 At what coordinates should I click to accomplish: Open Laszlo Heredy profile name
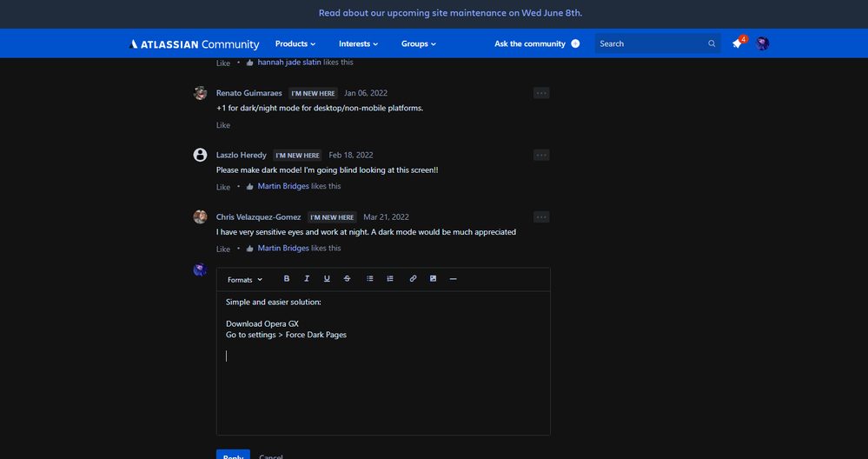pyautogui.click(x=241, y=155)
